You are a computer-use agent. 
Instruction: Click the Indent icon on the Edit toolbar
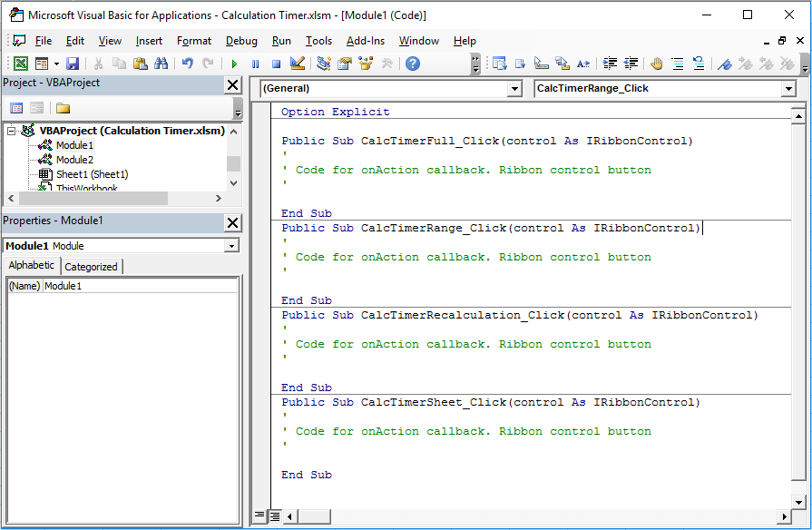[609, 63]
